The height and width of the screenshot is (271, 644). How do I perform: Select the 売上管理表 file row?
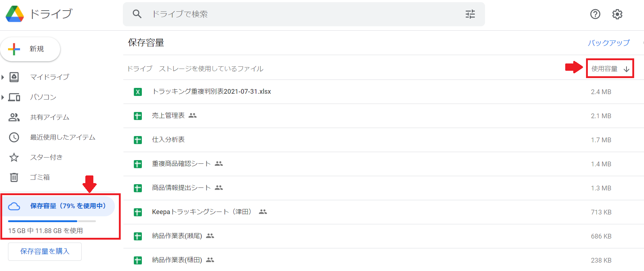pyautogui.click(x=384, y=116)
